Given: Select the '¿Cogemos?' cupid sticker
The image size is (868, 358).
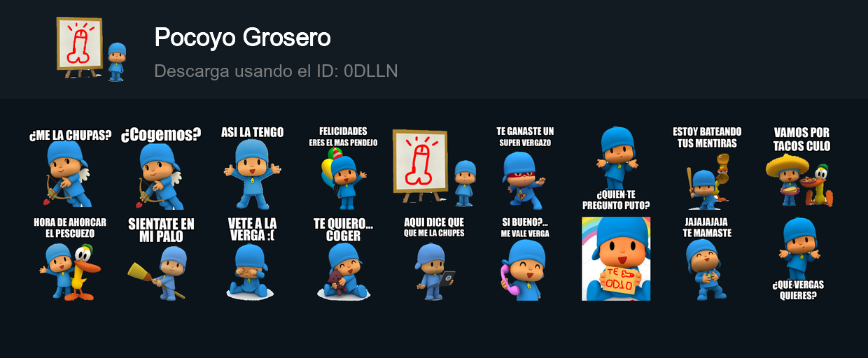Looking at the screenshot, I should [161, 168].
